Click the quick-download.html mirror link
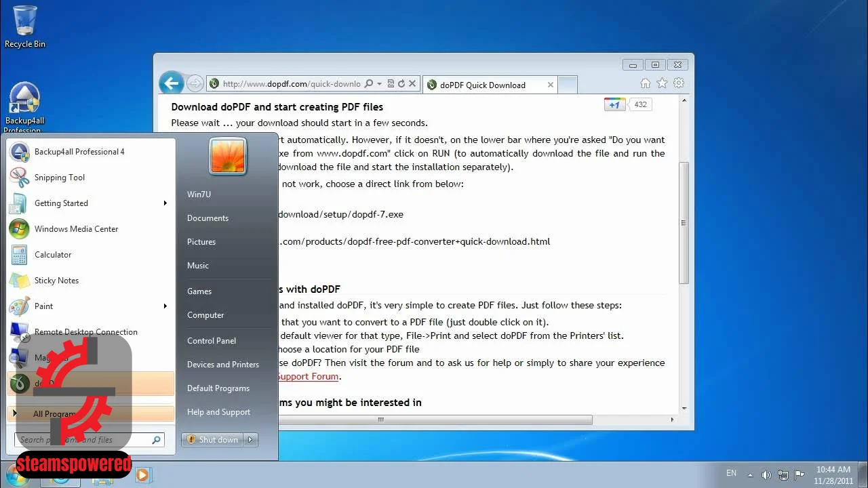868x488 pixels. point(414,241)
